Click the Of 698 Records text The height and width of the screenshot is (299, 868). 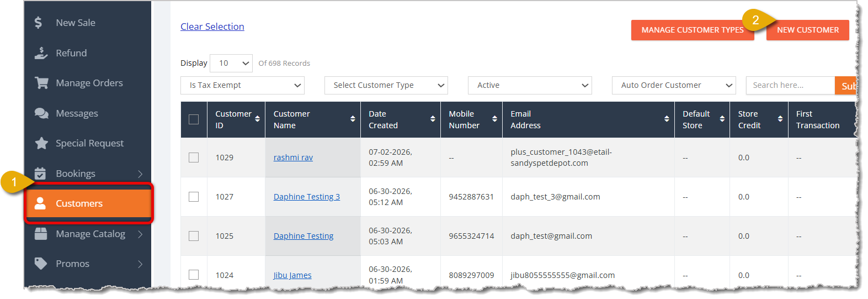coord(284,64)
